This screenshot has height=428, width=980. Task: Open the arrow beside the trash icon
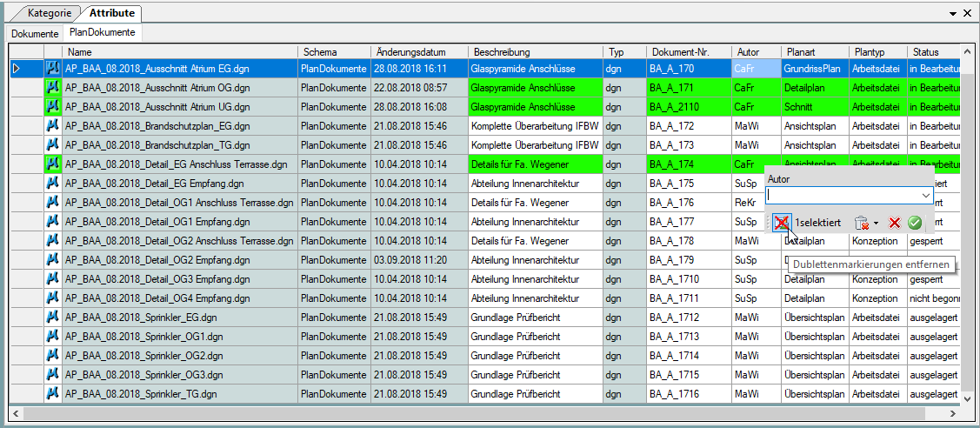(x=877, y=223)
